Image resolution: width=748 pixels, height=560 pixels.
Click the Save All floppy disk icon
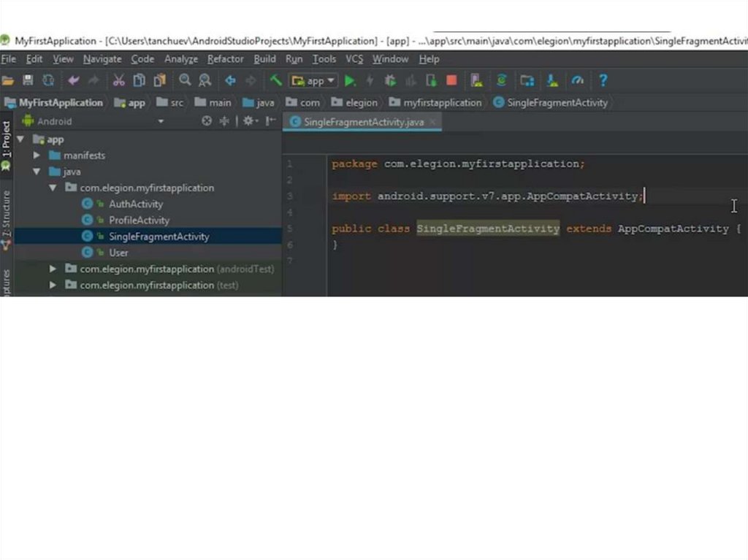tap(28, 80)
